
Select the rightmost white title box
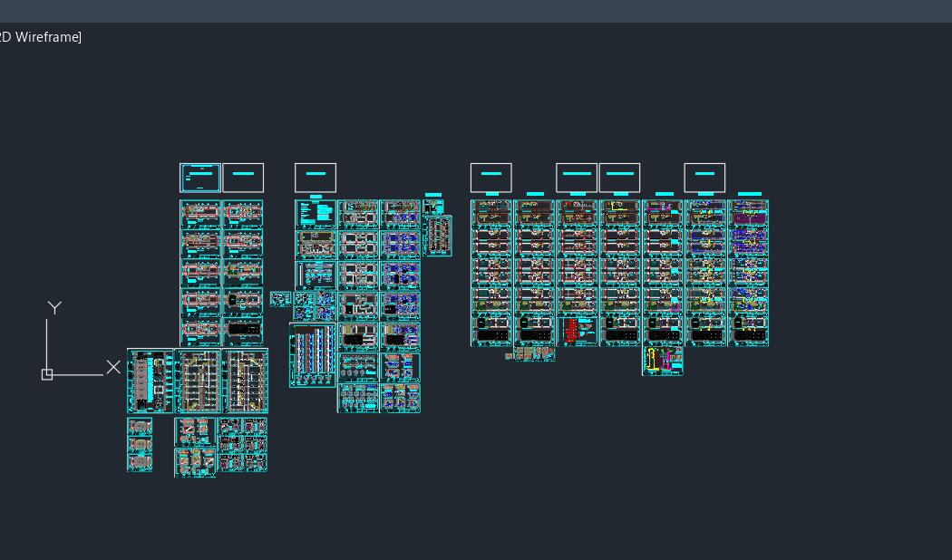pyautogui.click(x=704, y=178)
